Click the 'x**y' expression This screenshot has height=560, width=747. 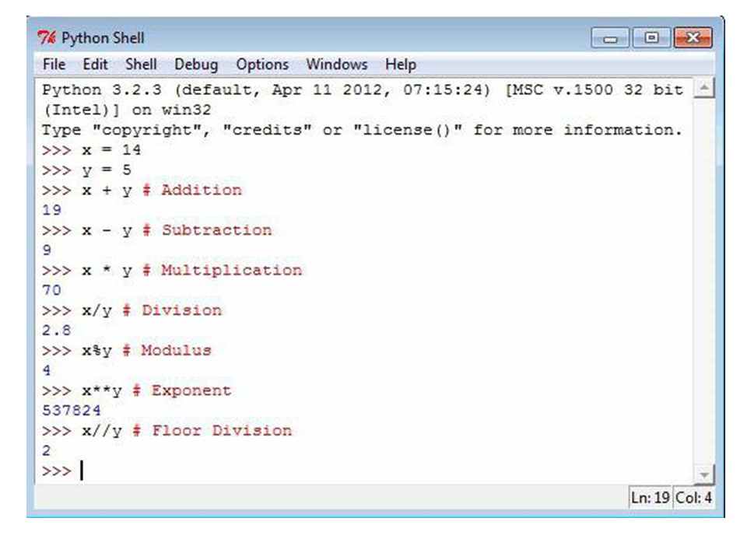(101, 391)
